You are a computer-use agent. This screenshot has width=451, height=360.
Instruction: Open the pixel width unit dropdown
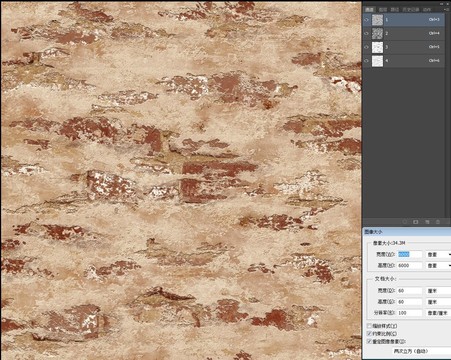438,254
